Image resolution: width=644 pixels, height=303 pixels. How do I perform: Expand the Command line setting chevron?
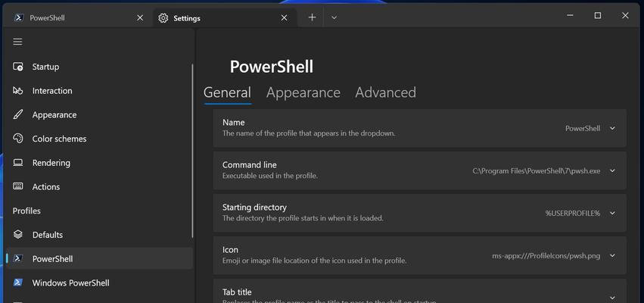[612, 170]
